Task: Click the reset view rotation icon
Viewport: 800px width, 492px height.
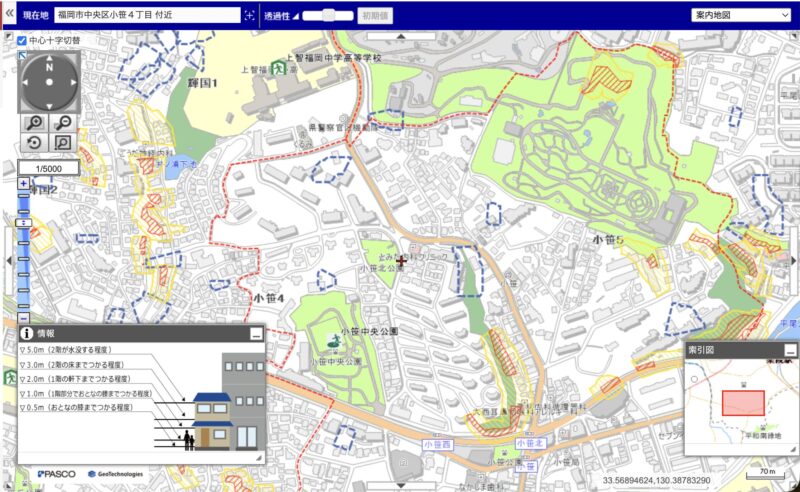Action: 33,143
